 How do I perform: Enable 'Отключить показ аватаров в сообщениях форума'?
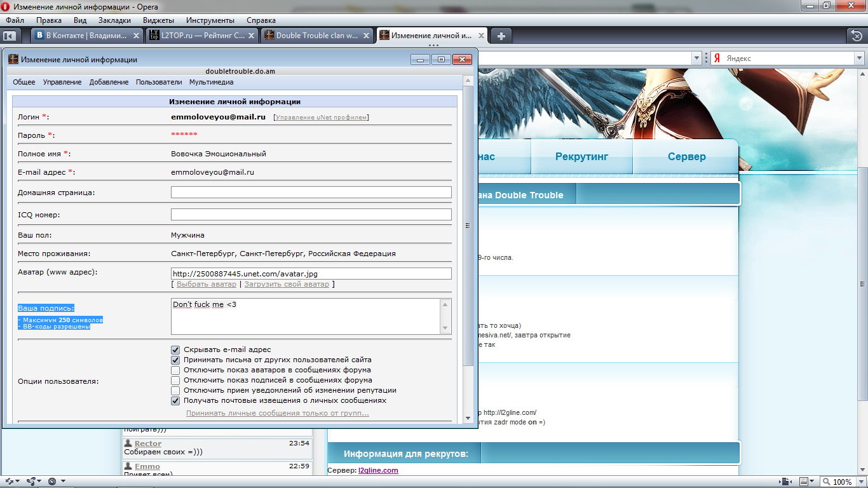(x=175, y=370)
